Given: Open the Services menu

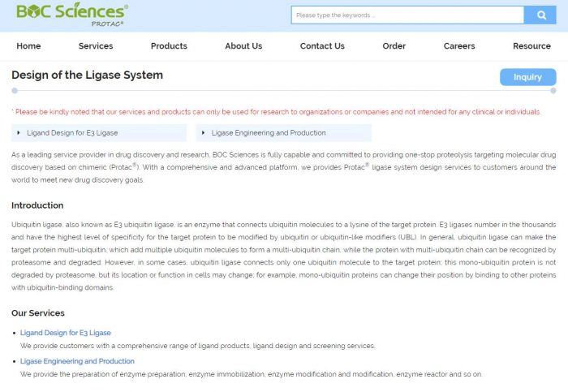Looking at the screenshot, I should pyautogui.click(x=96, y=46).
